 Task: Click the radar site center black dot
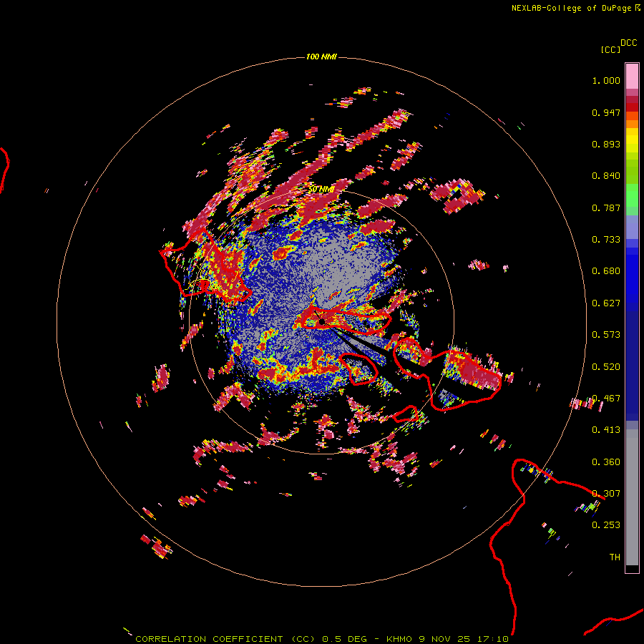[x=322, y=321]
